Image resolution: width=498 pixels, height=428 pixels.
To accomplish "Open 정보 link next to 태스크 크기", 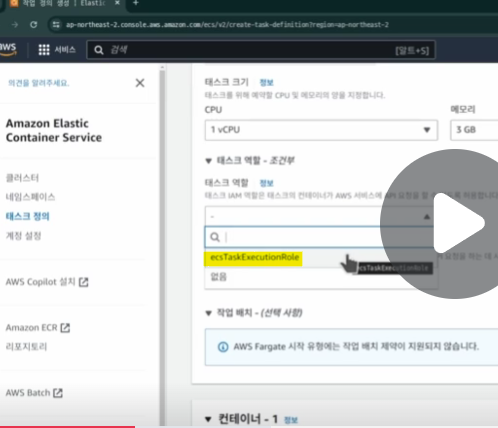I will point(266,82).
